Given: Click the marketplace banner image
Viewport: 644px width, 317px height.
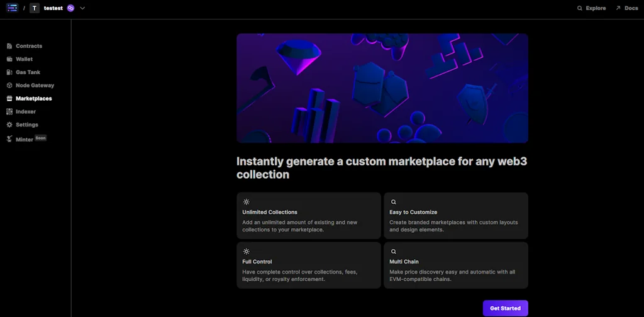Looking at the screenshot, I should [382, 88].
